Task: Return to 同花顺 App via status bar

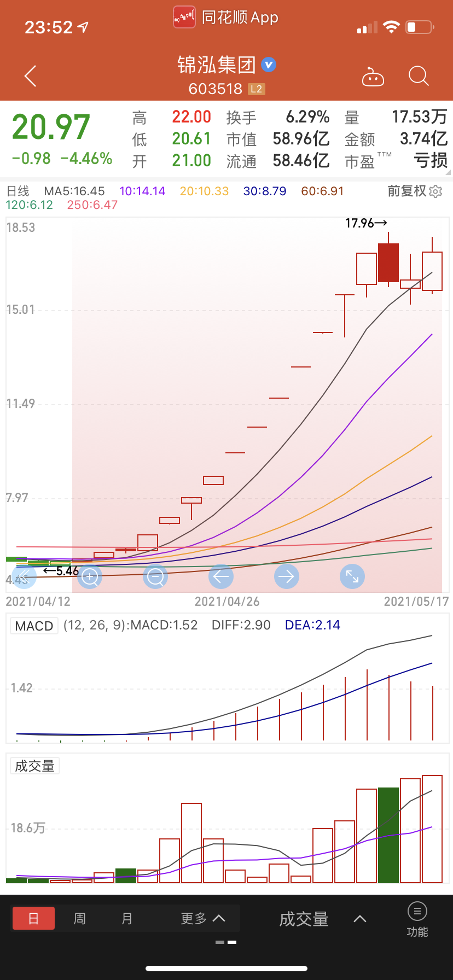Action: coord(226,17)
